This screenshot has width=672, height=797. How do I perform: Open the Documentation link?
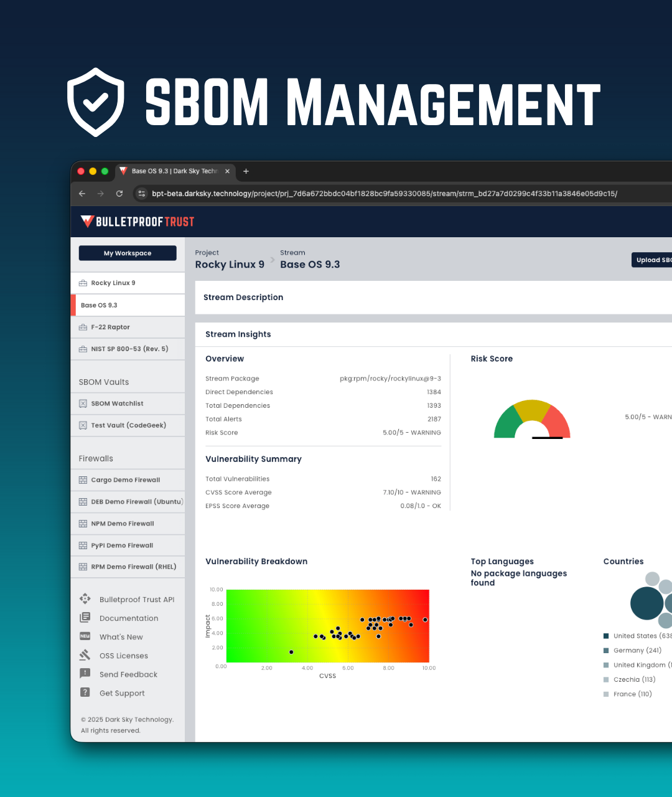[129, 618]
